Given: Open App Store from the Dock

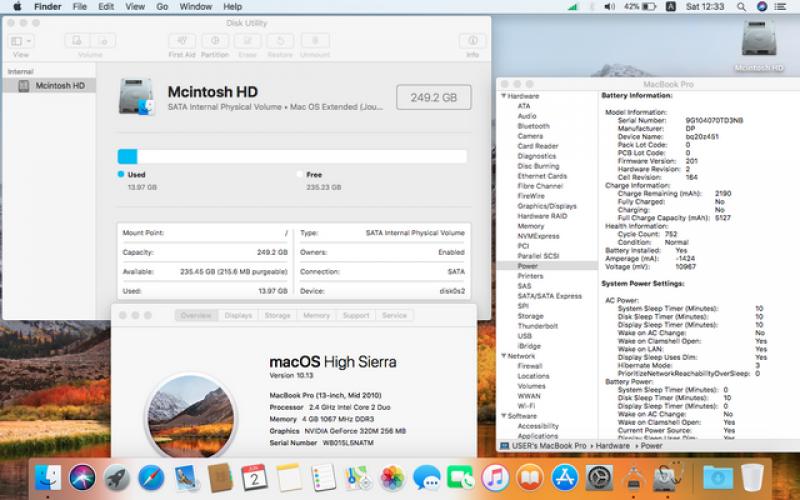Looking at the screenshot, I should coord(564,478).
